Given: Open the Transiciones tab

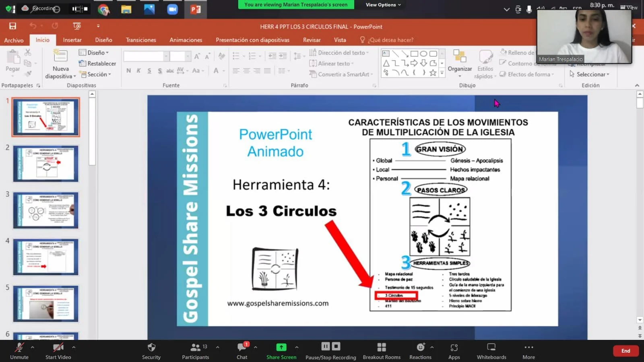Looking at the screenshot, I should pos(141,40).
